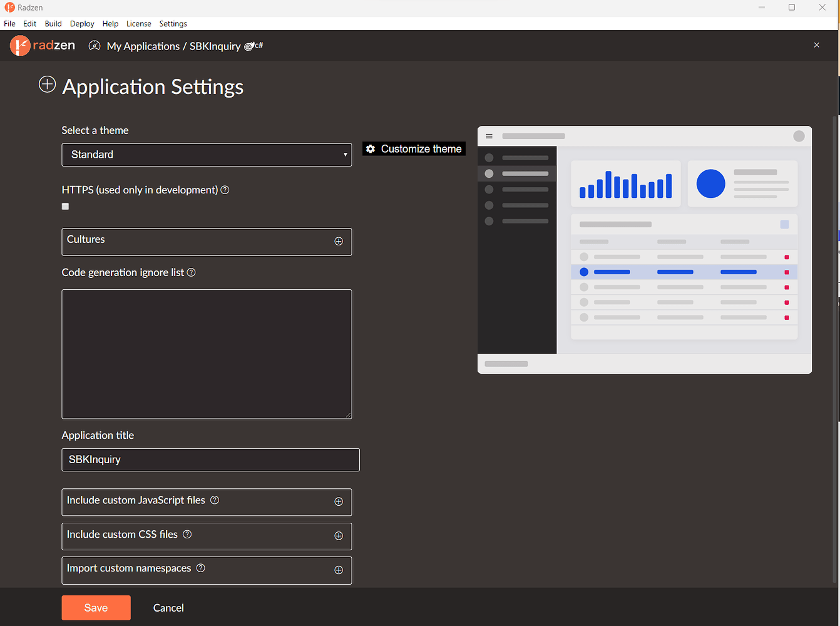Click help icon beside Code generation ignore list
The image size is (840, 626).
[x=192, y=272]
